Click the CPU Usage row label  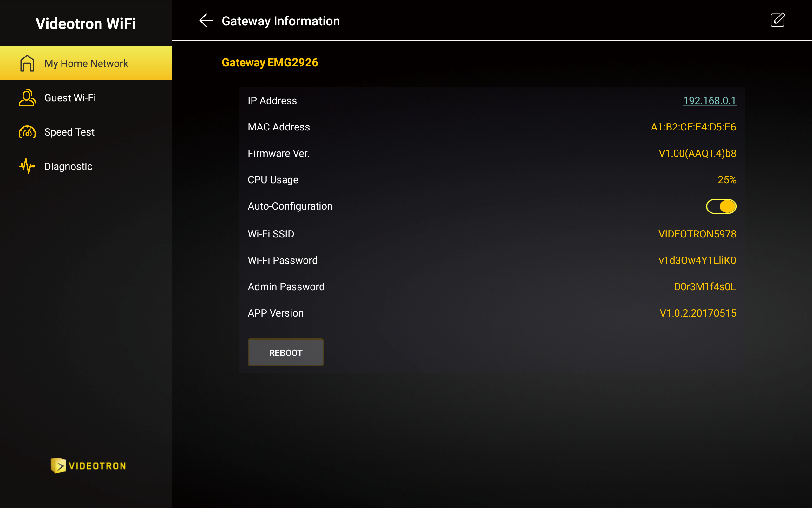(x=273, y=180)
